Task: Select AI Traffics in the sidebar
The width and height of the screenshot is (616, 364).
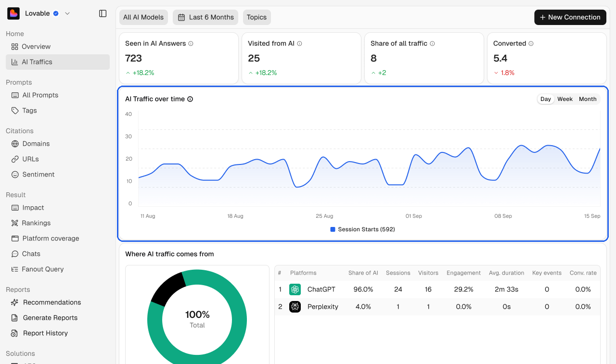Action: pos(58,62)
